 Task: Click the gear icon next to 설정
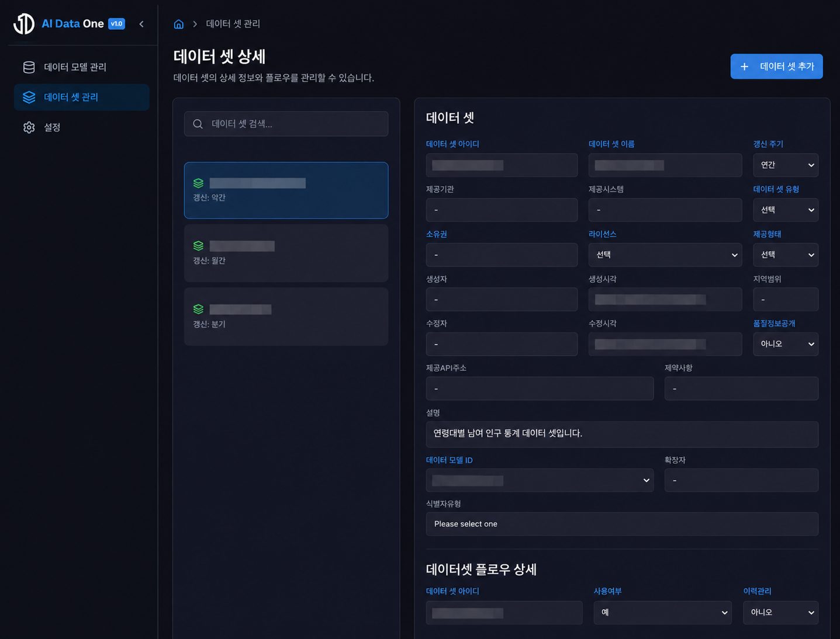(x=29, y=127)
